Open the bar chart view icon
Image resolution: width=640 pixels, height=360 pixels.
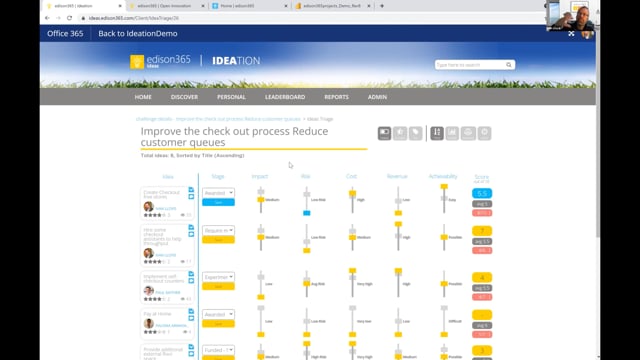[x=452, y=133]
